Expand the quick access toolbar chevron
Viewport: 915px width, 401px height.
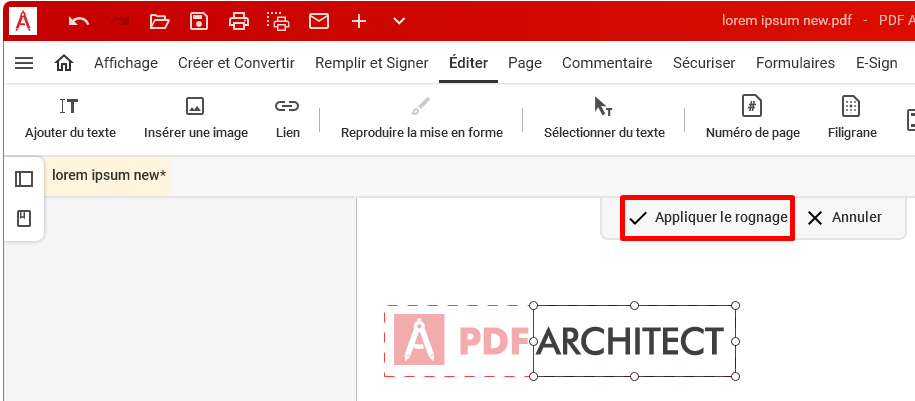(399, 22)
